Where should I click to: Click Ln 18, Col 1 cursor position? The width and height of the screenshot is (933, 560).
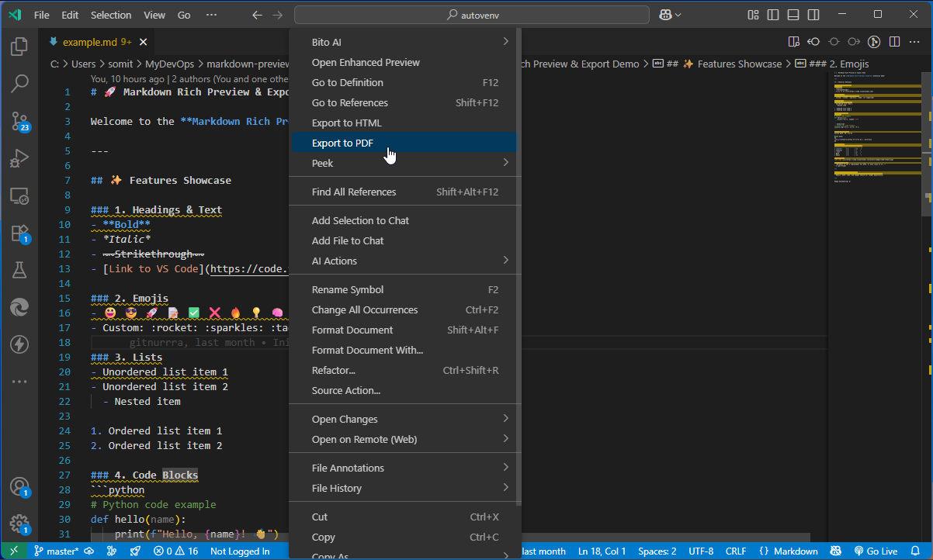pyautogui.click(x=602, y=551)
